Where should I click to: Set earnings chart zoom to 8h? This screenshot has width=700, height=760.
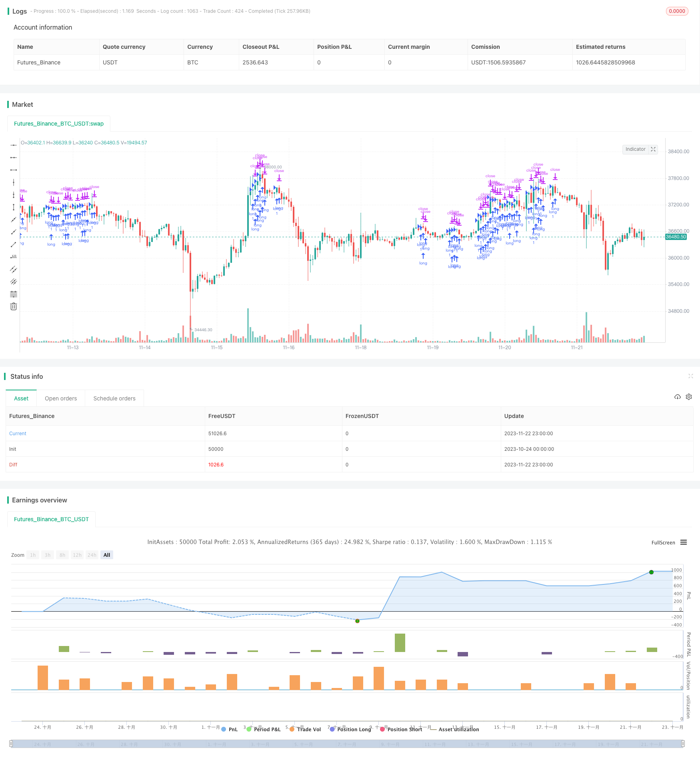[x=62, y=555]
